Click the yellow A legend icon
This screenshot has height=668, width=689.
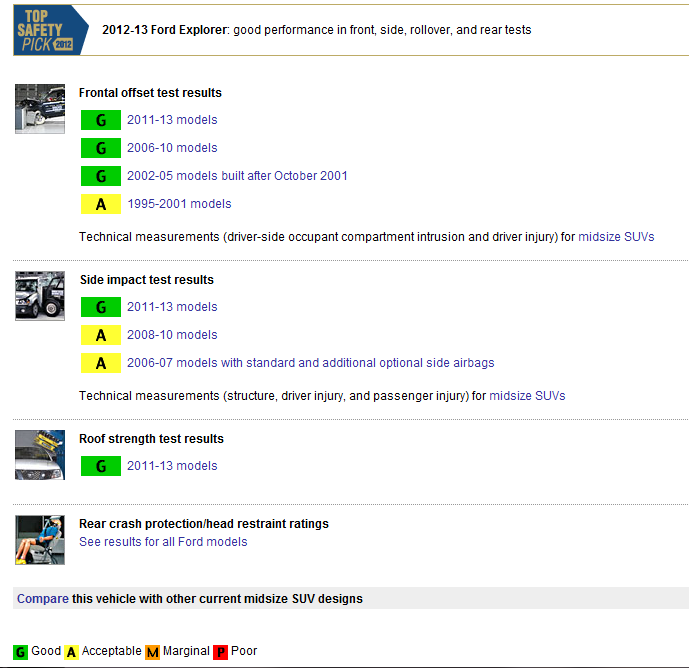pos(71,652)
